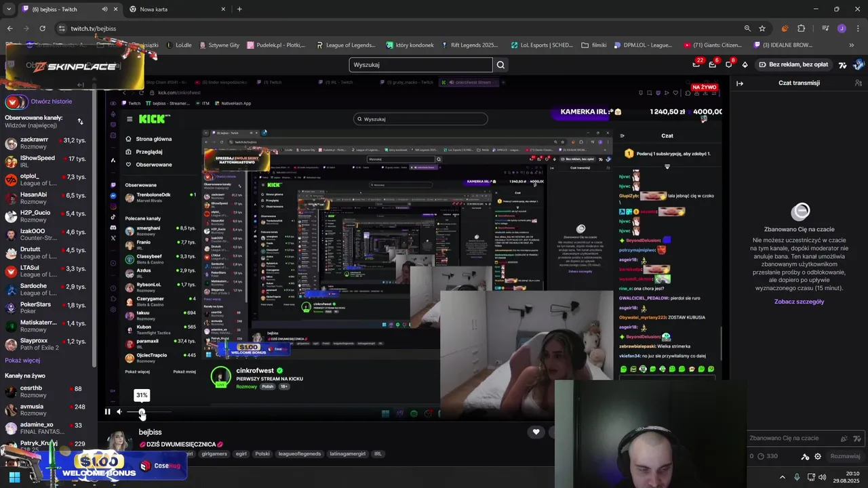This screenshot has width=868, height=488.
Task: Open a new Chrome tab
Action: [239, 9]
